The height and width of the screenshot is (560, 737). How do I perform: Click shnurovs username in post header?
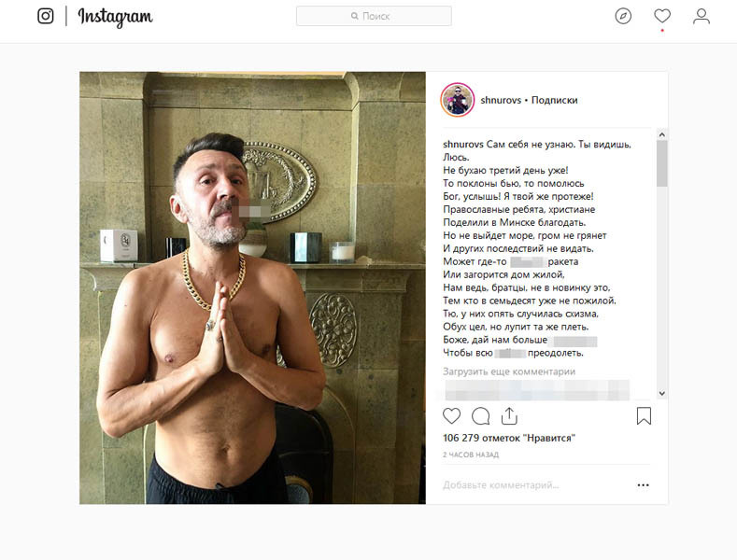pyautogui.click(x=501, y=100)
